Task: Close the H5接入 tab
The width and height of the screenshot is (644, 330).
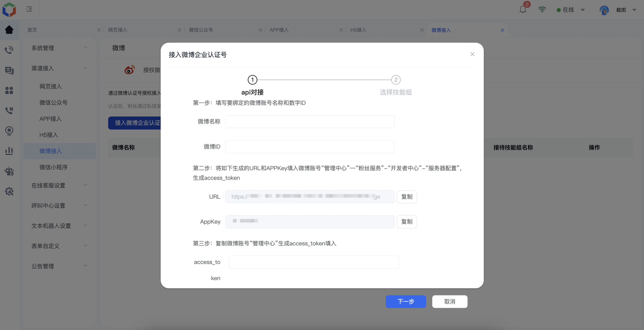Action: click(x=422, y=30)
